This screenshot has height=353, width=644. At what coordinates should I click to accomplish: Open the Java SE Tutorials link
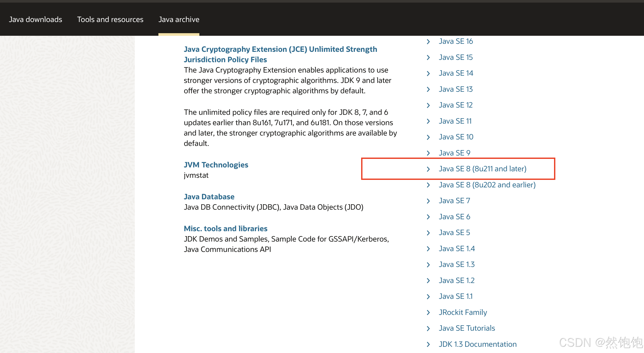click(x=467, y=328)
